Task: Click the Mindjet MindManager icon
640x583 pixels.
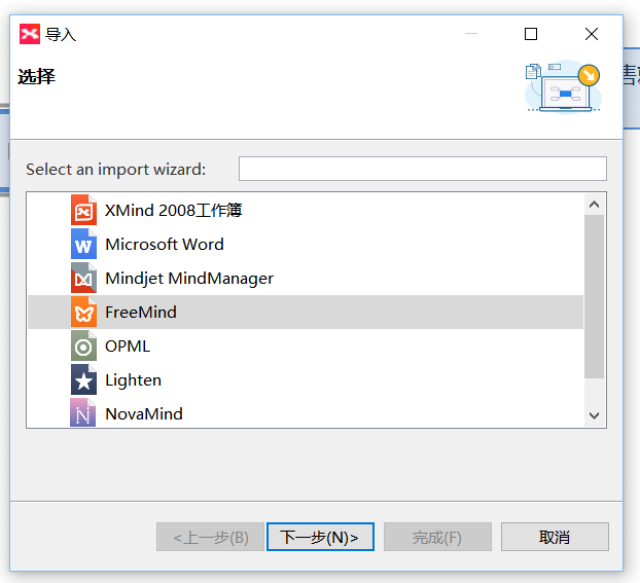Action: click(84, 279)
